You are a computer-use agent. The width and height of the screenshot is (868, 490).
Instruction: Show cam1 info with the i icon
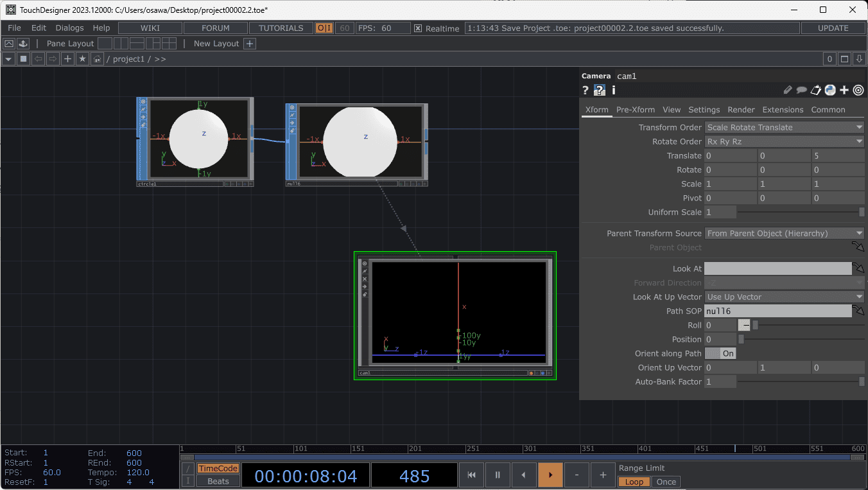pyautogui.click(x=613, y=91)
